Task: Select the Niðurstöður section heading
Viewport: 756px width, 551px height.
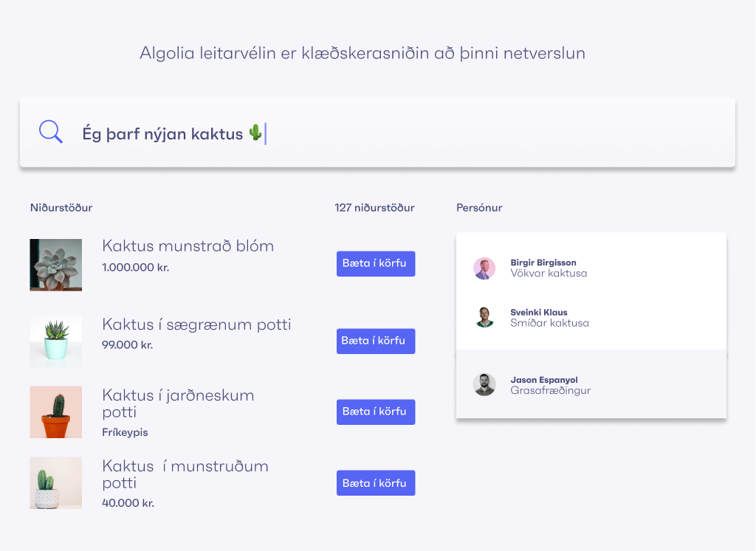Action: click(x=61, y=207)
